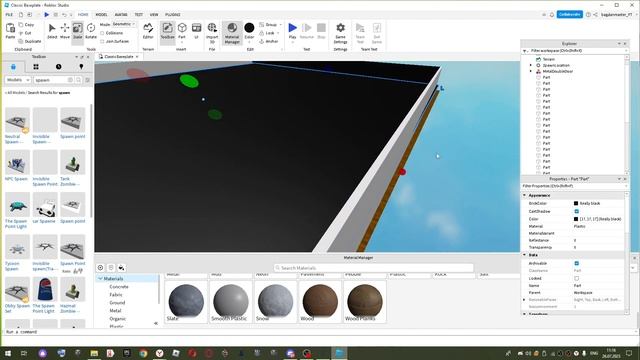Select Metal in the materials list

pos(115,311)
